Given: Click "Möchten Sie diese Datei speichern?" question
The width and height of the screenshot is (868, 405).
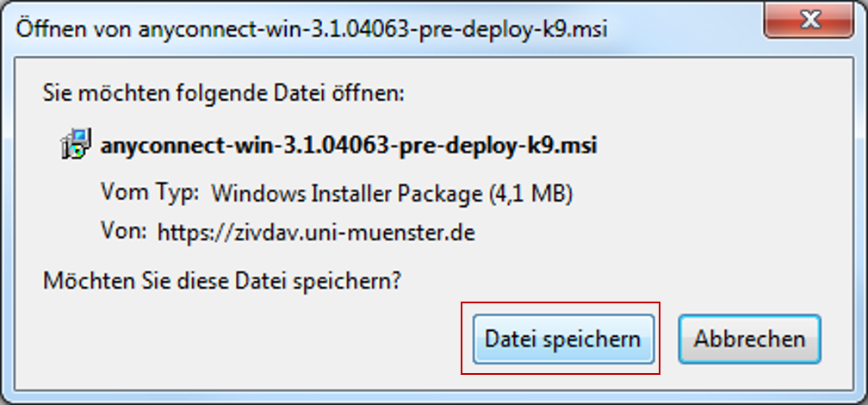Looking at the screenshot, I should 224,280.
